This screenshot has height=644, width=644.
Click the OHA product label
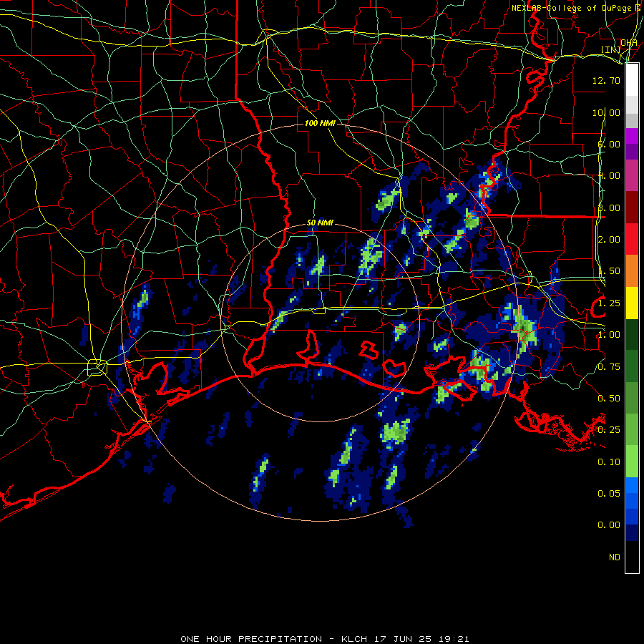click(x=628, y=43)
